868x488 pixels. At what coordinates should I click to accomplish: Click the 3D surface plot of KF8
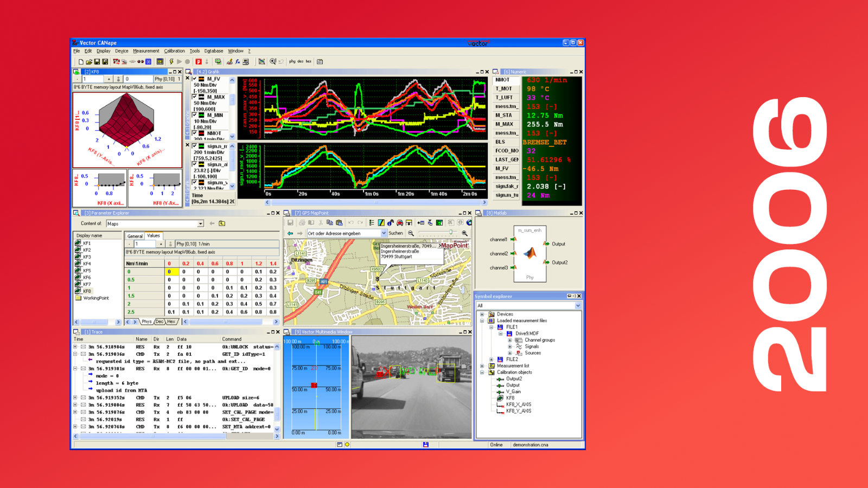(127, 130)
